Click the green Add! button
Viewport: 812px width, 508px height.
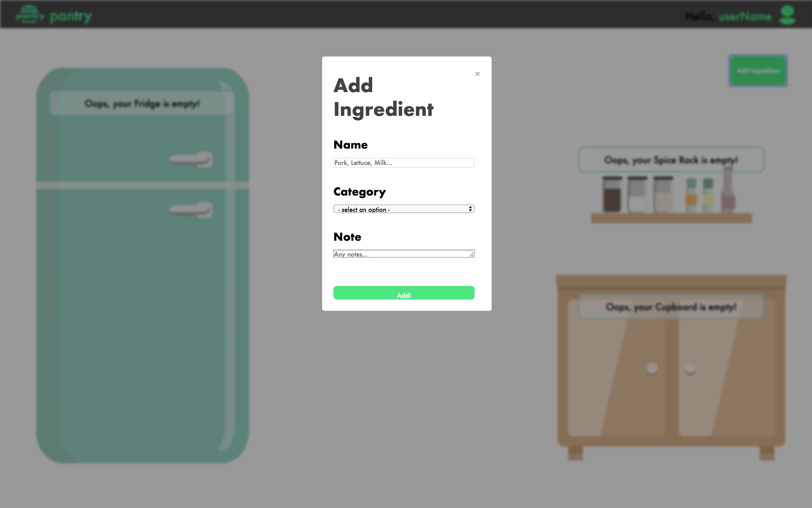(x=404, y=293)
